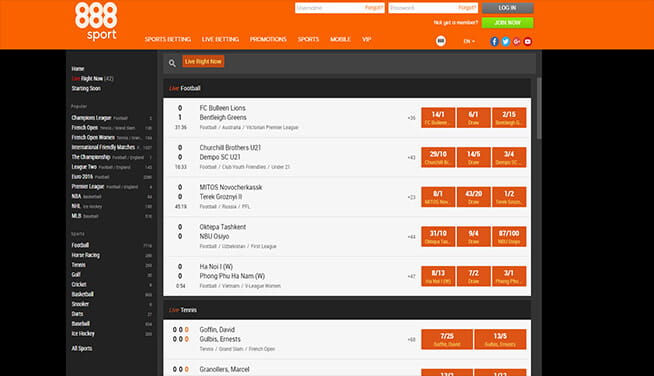Open the search magnifier icon
Screen dimensions: 654x376
pos(172,63)
